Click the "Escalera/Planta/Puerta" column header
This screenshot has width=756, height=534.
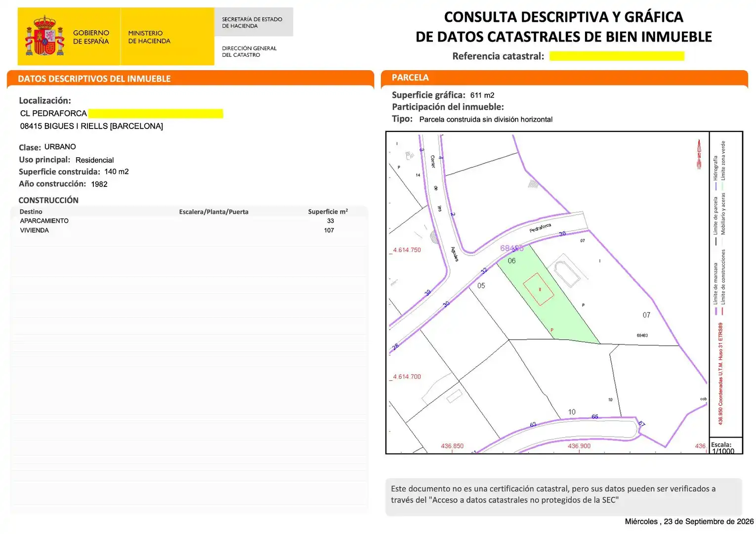[213, 212]
